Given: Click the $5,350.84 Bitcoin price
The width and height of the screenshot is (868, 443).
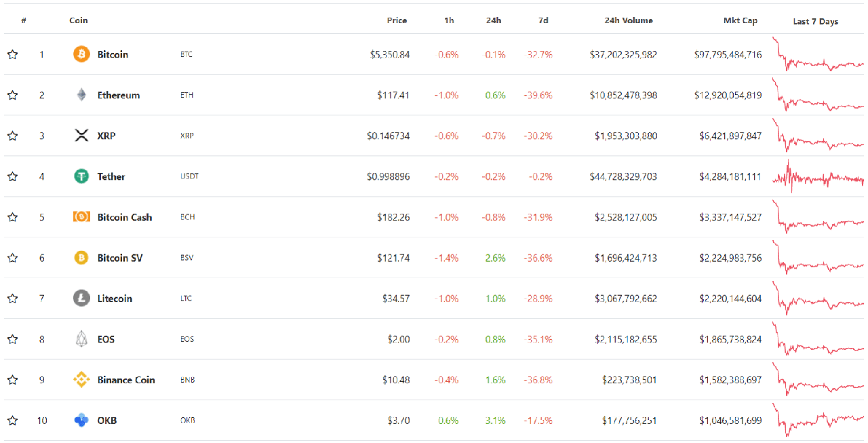Looking at the screenshot, I should [390, 54].
